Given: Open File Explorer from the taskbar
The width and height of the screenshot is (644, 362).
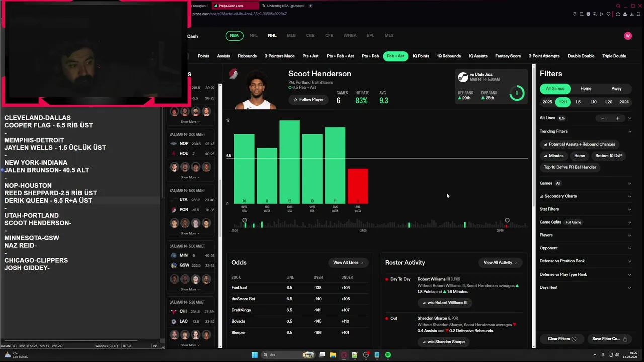Looking at the screenshot, I should click(333, 355).
